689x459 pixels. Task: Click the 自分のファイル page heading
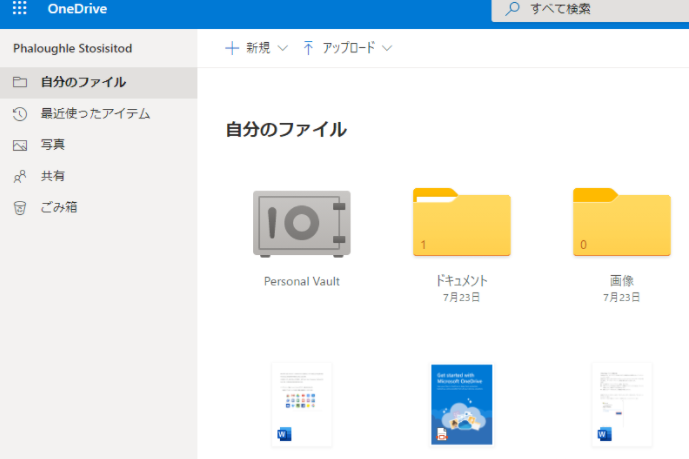286,130
